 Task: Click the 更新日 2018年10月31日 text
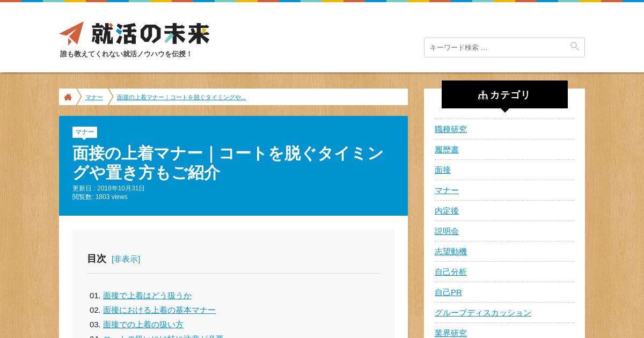pyautogui.click(x=108, y=188)
